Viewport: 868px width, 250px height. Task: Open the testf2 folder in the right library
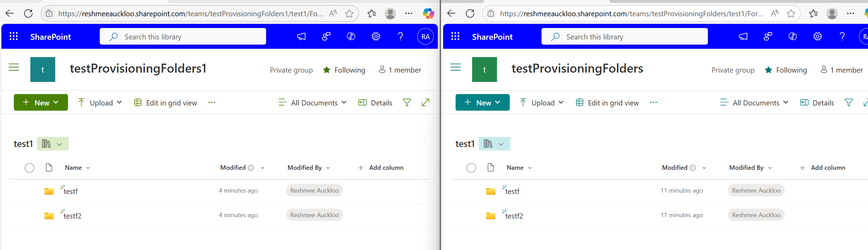[514, 216]
